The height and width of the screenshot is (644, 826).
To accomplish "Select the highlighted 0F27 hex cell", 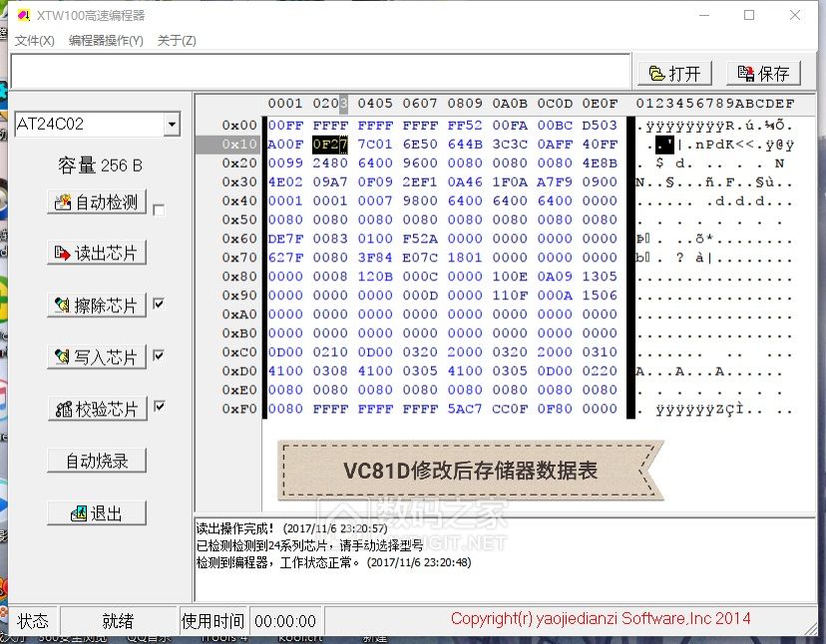I will click(x=329, y=144).
